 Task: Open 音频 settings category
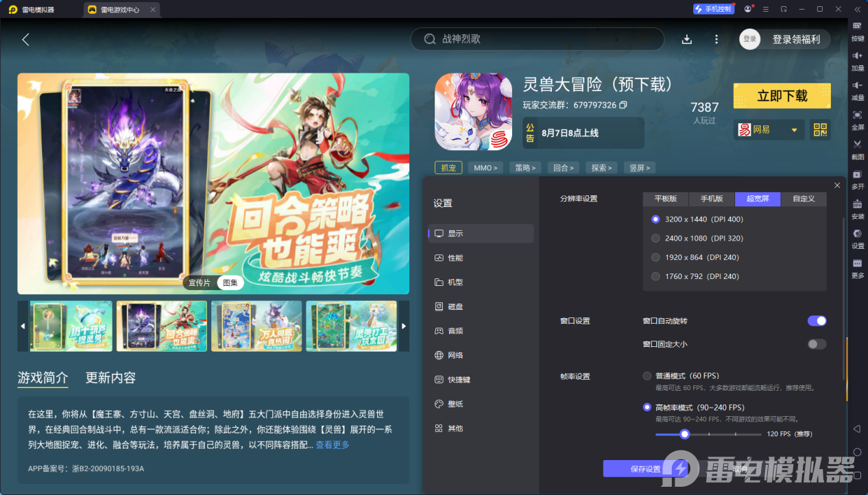481,331
